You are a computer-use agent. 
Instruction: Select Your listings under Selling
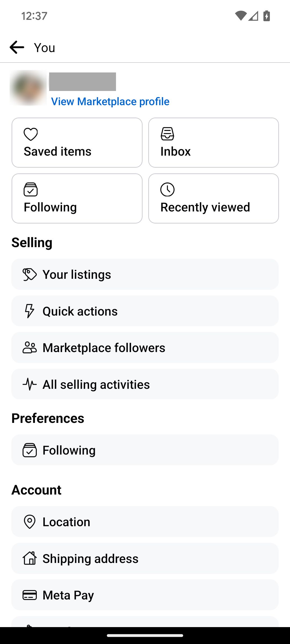[145, 274]
